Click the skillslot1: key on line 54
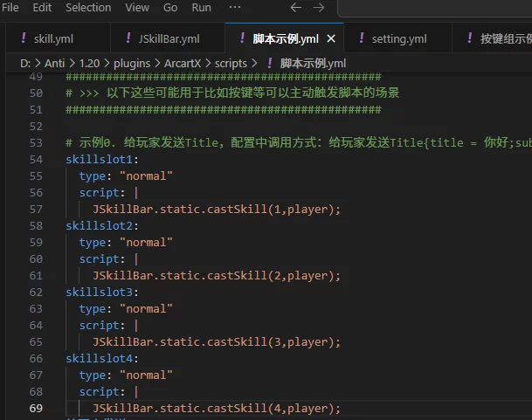 click(102, 160)
